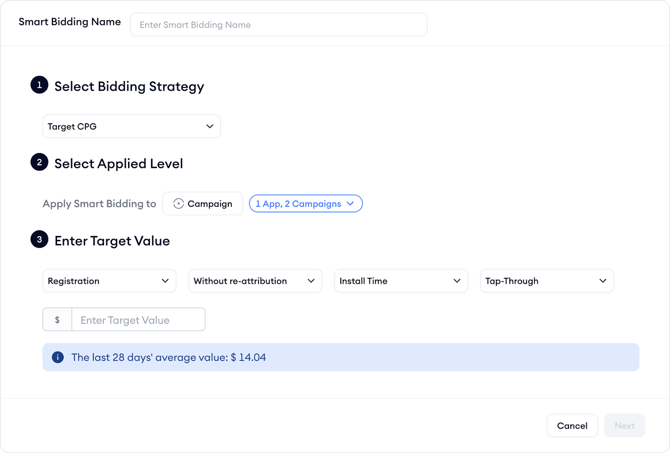Click the Apply Smart Bidding to label
Image resolution: width=670 pixels, height=453 pixels.
point(99,204)
